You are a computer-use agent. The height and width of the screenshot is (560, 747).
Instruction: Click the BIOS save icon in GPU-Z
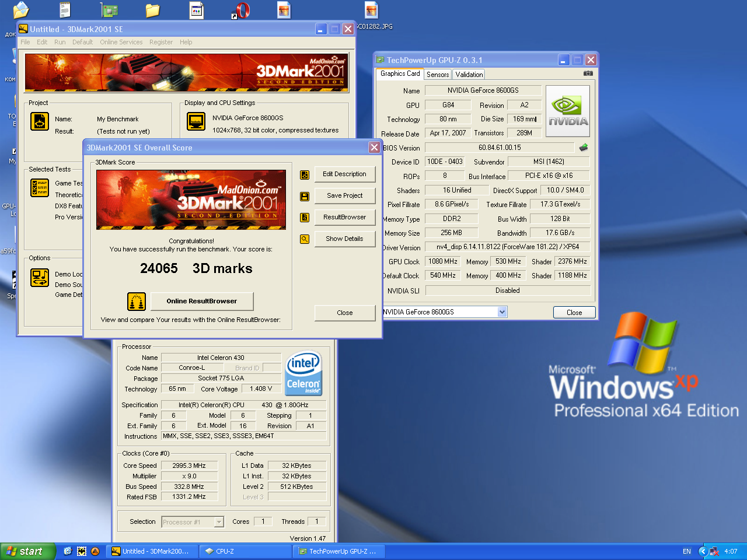coord(583,148)
